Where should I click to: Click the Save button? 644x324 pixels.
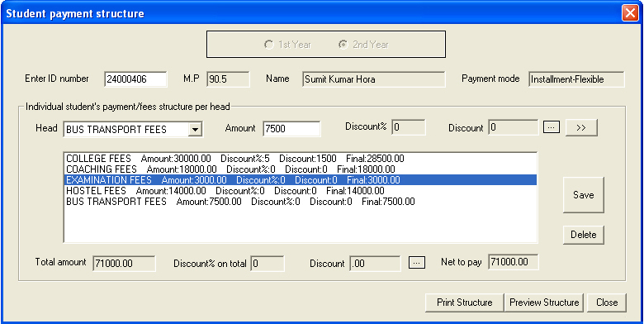(583, 195)
